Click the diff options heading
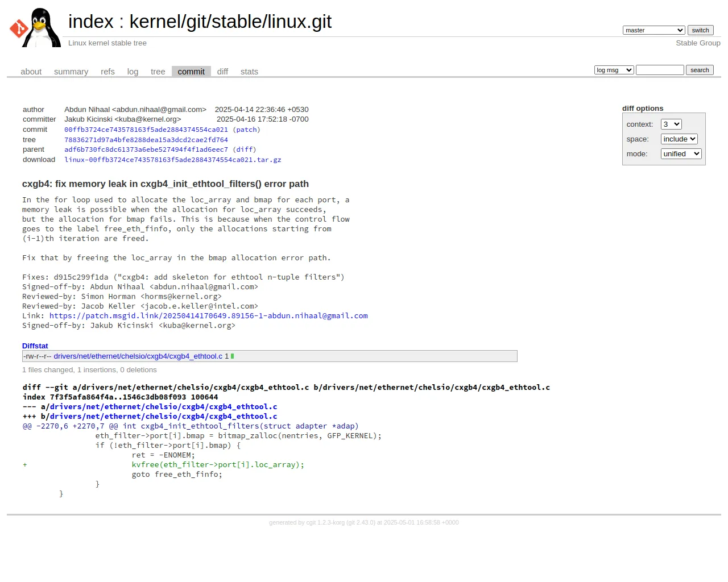 pyautogui.click(x=643, y=109)
